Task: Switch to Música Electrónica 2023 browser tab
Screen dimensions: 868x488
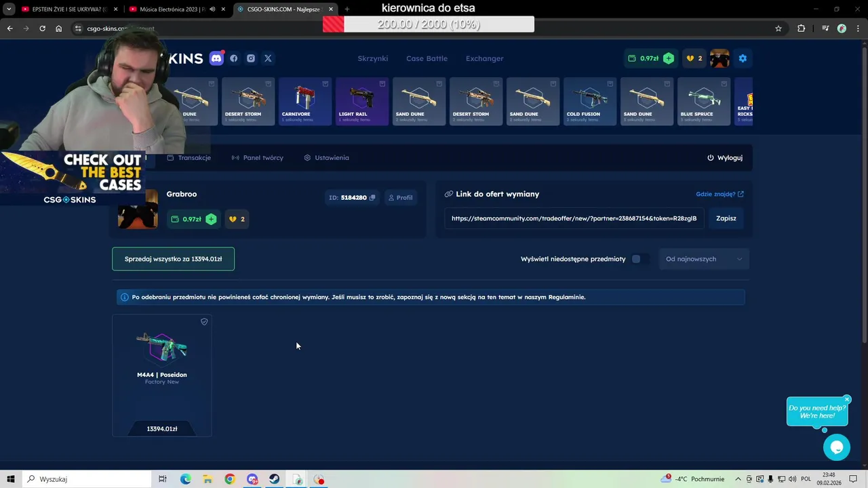Action: click(x=176, y=9)
